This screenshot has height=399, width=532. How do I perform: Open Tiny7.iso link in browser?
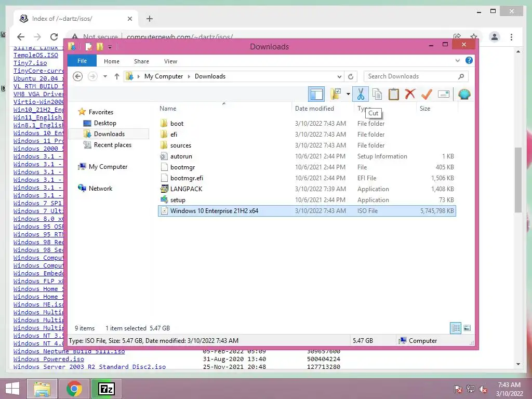30,63
